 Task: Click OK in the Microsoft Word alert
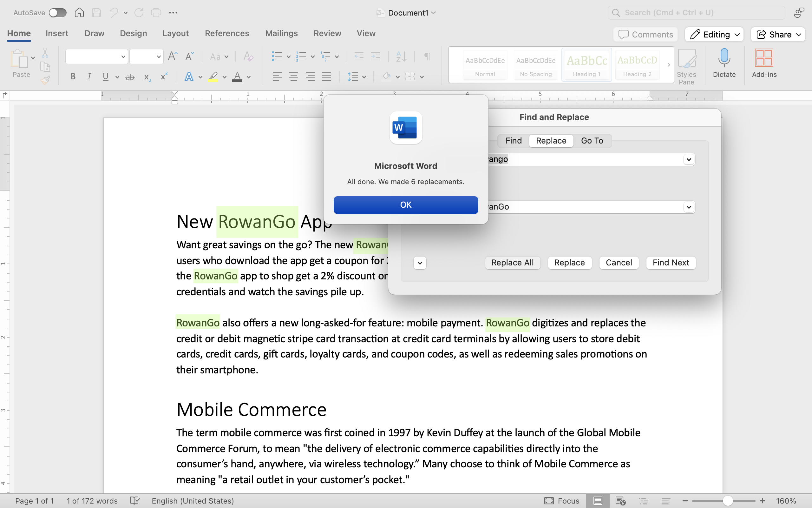(x=406, y=205)
